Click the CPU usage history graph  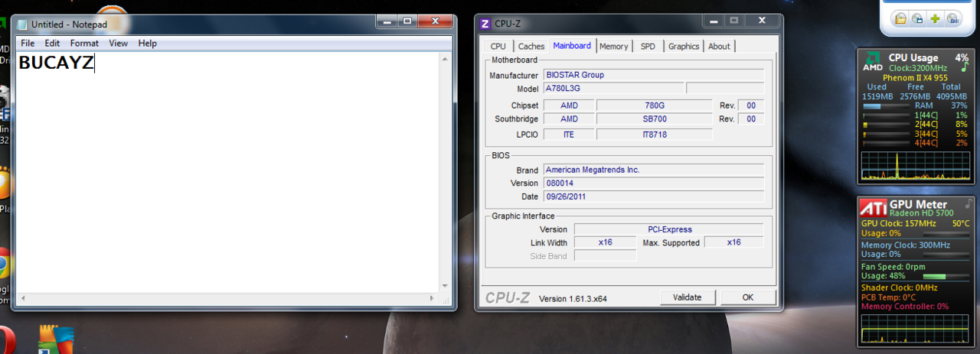click(916, 166)
